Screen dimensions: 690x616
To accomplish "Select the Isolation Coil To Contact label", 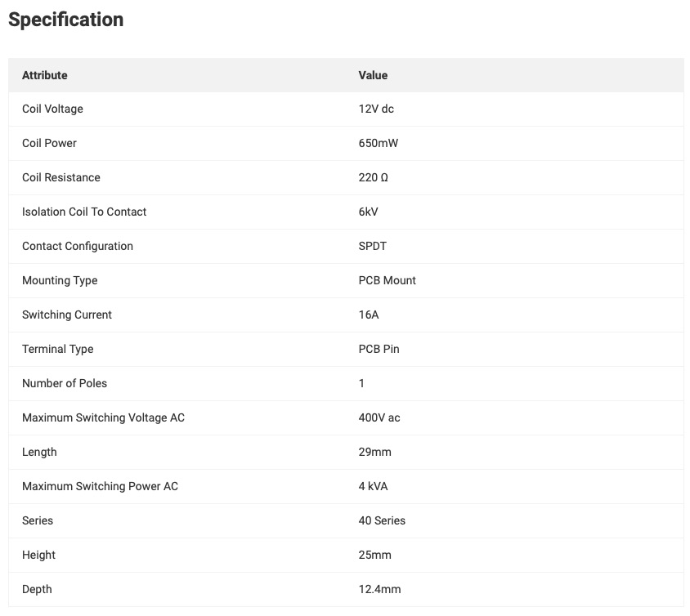I will 84,212.
